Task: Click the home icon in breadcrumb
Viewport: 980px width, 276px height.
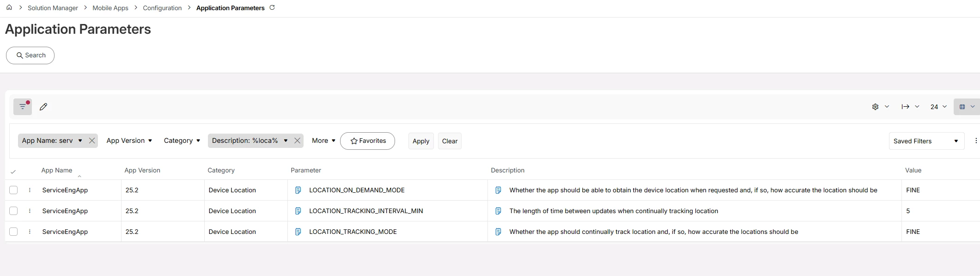Action: 9,7
